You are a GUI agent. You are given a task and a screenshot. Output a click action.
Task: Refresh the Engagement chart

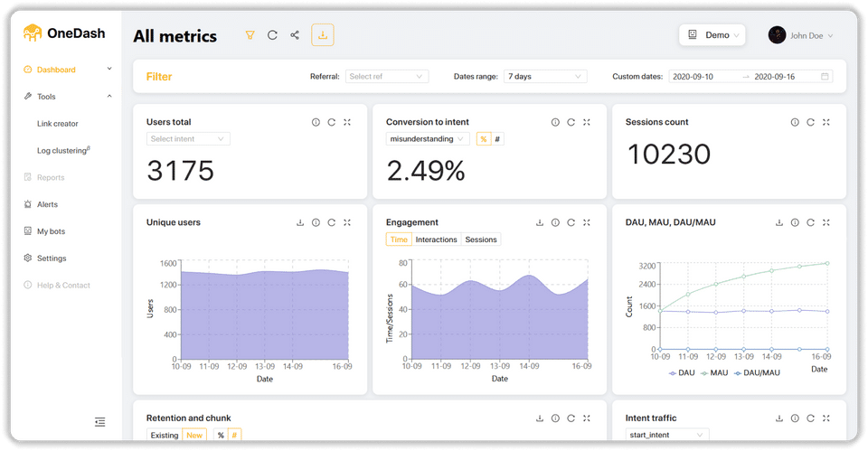pyautogui.click(x=571, y=222)
